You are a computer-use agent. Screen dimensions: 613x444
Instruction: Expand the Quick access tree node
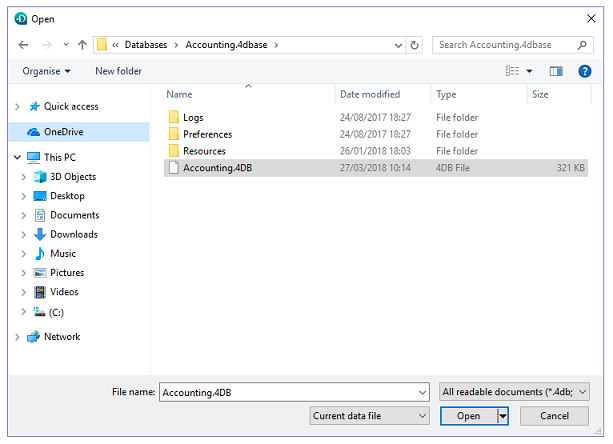pos(17,106)
